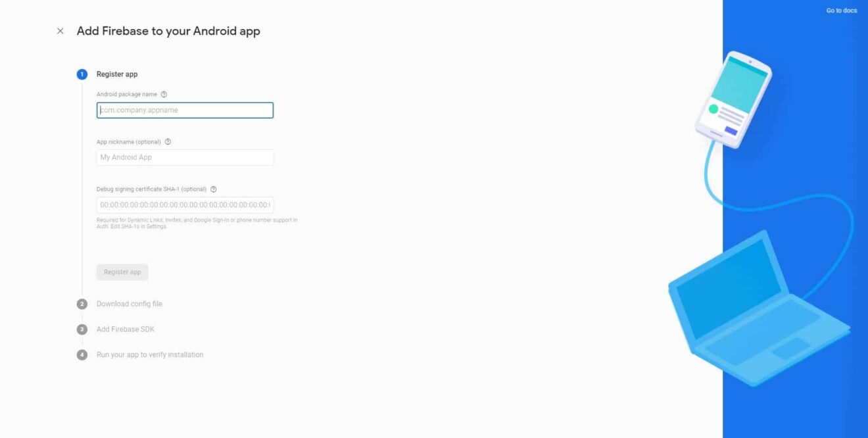Expand the Download config file step
868x438 pixels.
(x=130, y=304)
